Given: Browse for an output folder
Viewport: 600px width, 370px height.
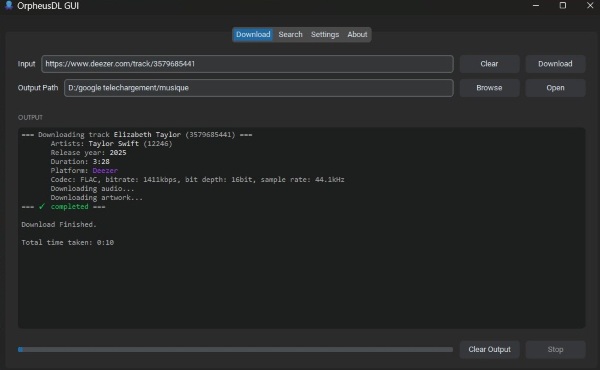Looking at the screenshot, I should 489,88.
